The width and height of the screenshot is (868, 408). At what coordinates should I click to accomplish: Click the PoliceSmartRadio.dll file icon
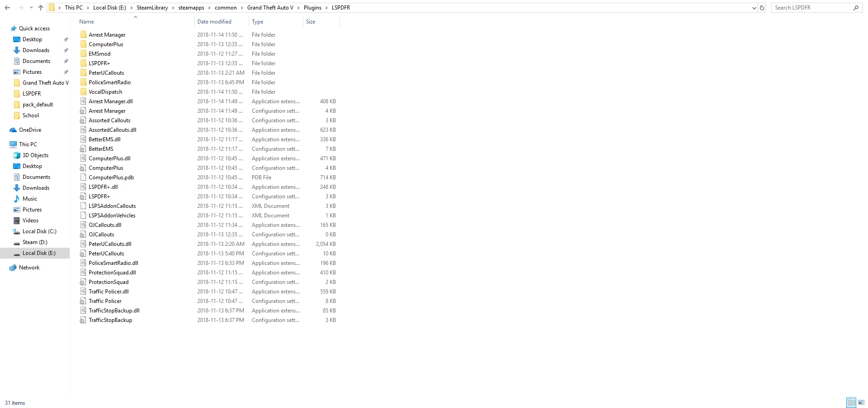tap(83, 263)
